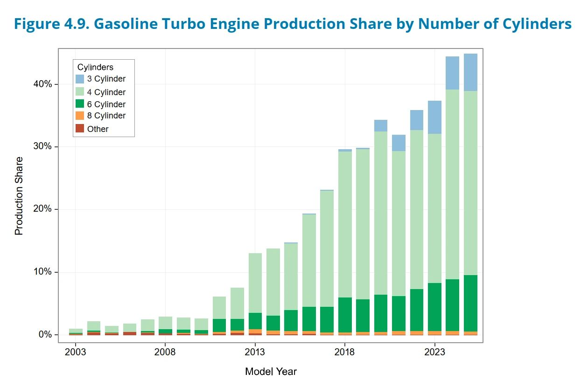Click the 4 Cylinder segment of the rightmost bar

click(470, 183)
